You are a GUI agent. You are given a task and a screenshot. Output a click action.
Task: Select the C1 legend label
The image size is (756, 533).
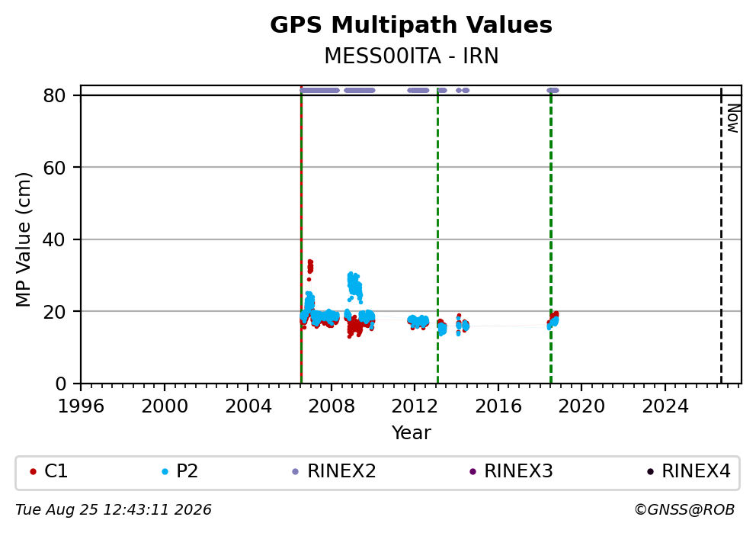pos(56,471)
